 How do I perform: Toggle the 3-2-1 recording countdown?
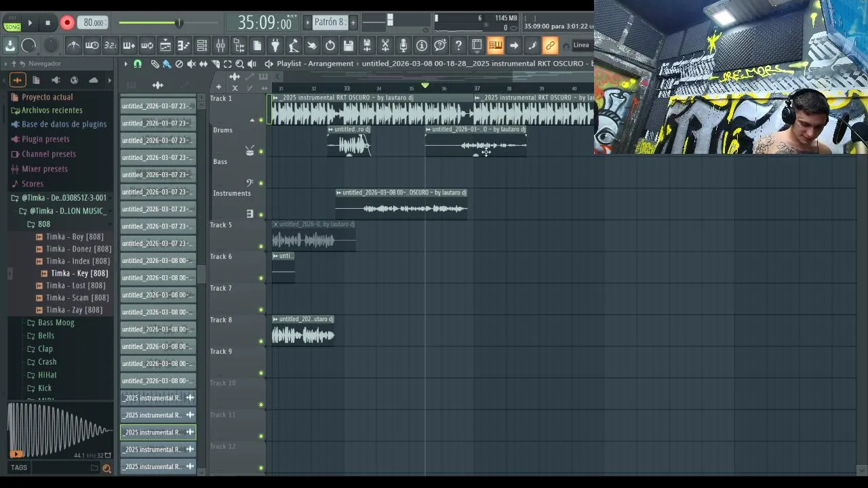coord(111,45)
